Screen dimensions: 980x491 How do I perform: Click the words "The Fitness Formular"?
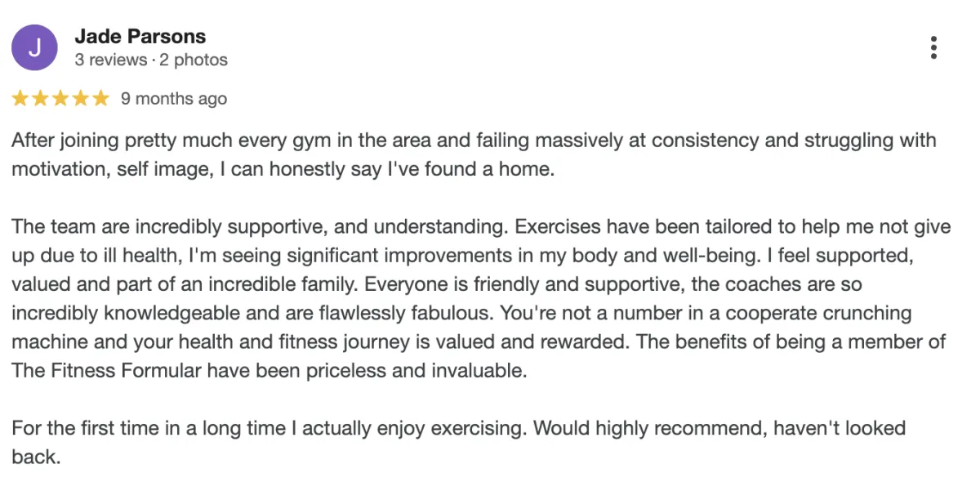[x=106, y=370]
